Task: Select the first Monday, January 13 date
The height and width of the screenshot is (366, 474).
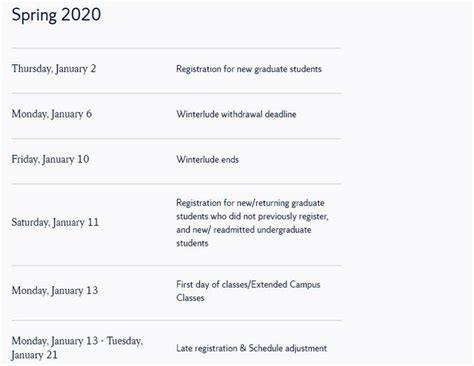Action: click(55, 290)
